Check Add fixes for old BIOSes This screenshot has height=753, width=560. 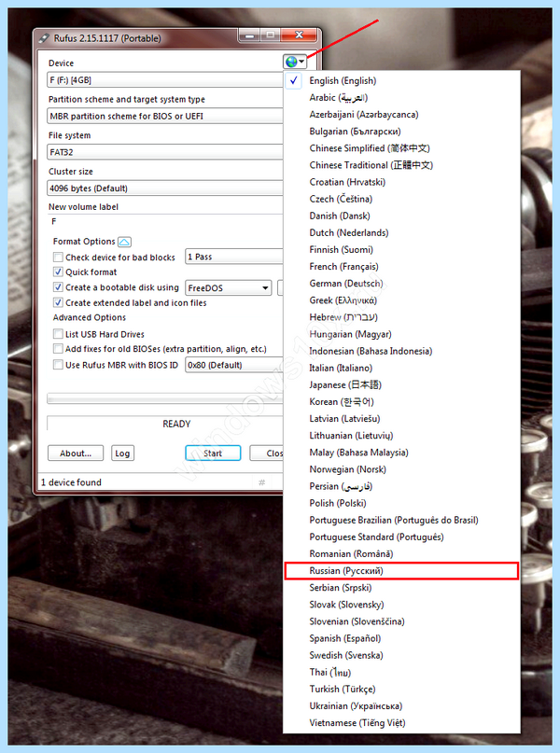[58, 349]
